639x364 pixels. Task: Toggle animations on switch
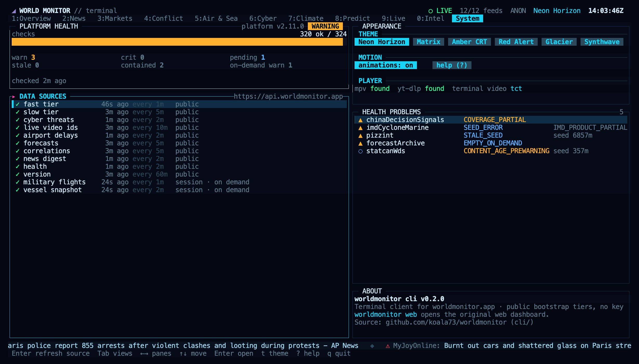[385, 65]
